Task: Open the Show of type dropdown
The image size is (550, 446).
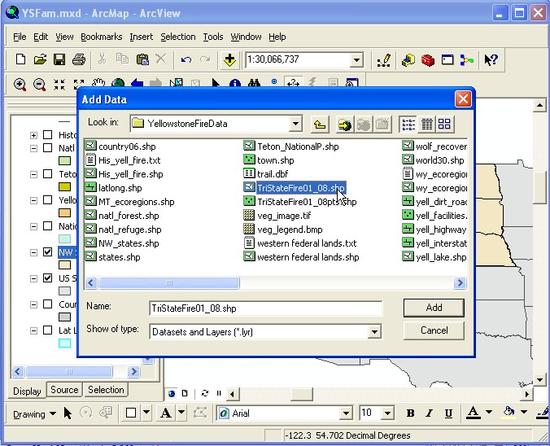Action: point(374,332)
